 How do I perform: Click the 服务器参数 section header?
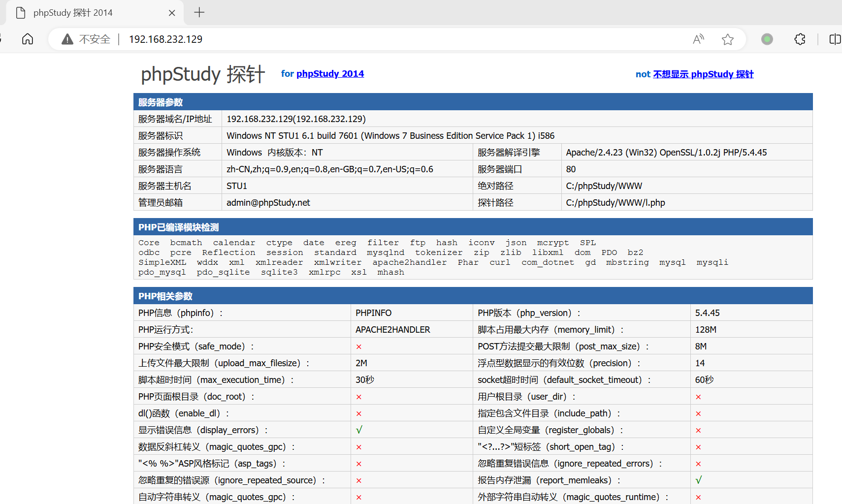click(x=473, y=102)
